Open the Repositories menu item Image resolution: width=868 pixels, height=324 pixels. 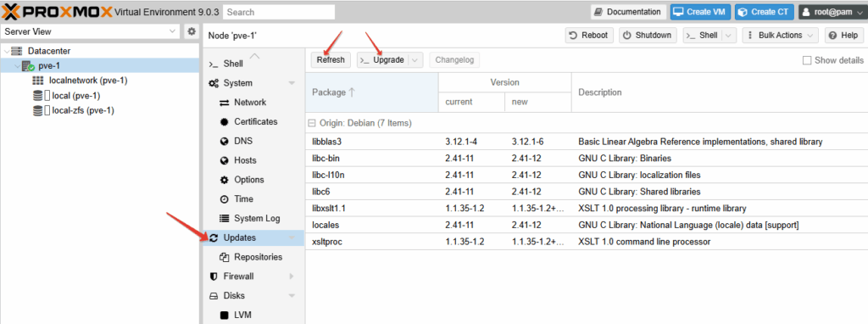pyautogui.click(x=253, y=258)
